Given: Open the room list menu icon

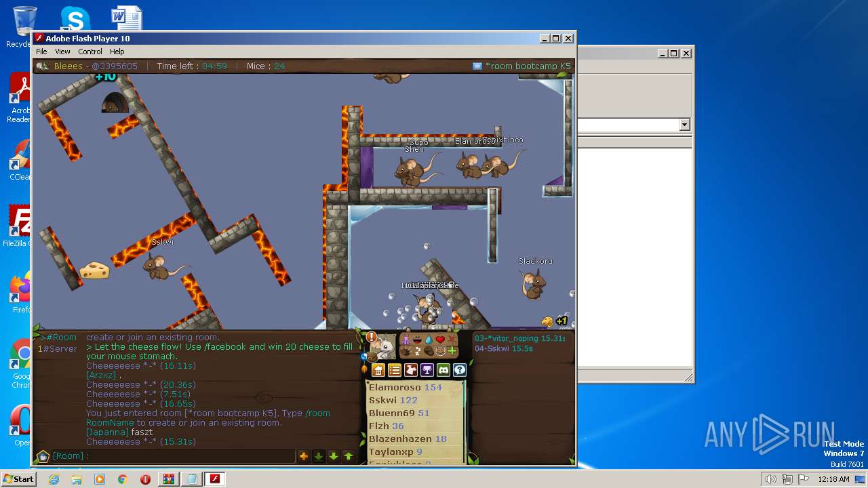Looking at the screenshot, I should [x=395, y=370].
